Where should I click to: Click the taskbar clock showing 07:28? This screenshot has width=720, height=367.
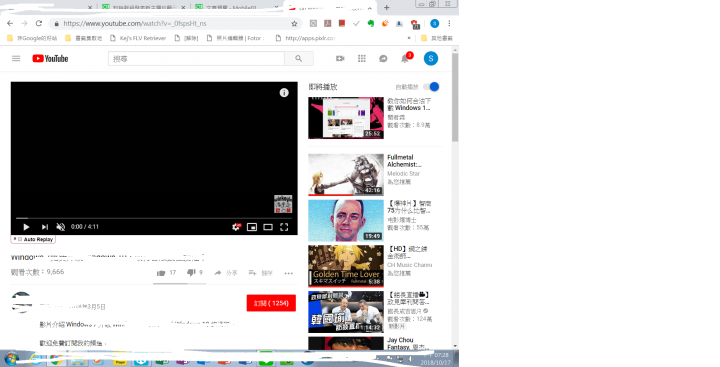437,359
